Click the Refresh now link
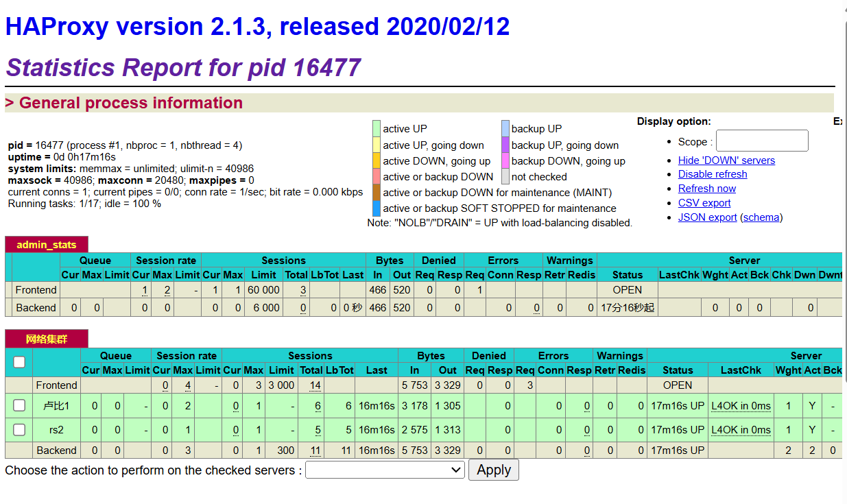Viewport: 847px width, 504px height. point(707,189)
